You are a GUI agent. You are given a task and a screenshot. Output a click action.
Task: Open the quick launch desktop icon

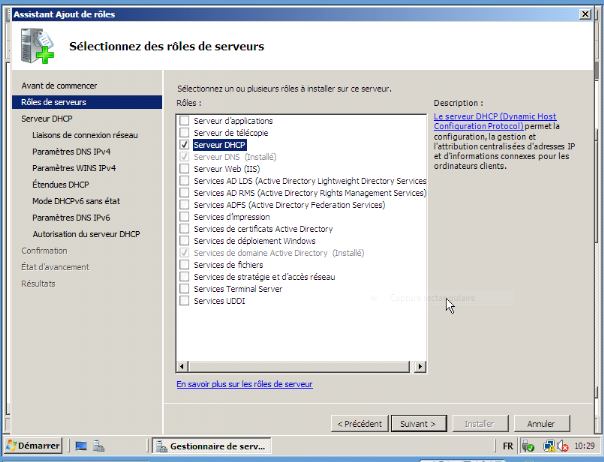tap(82, 446)
